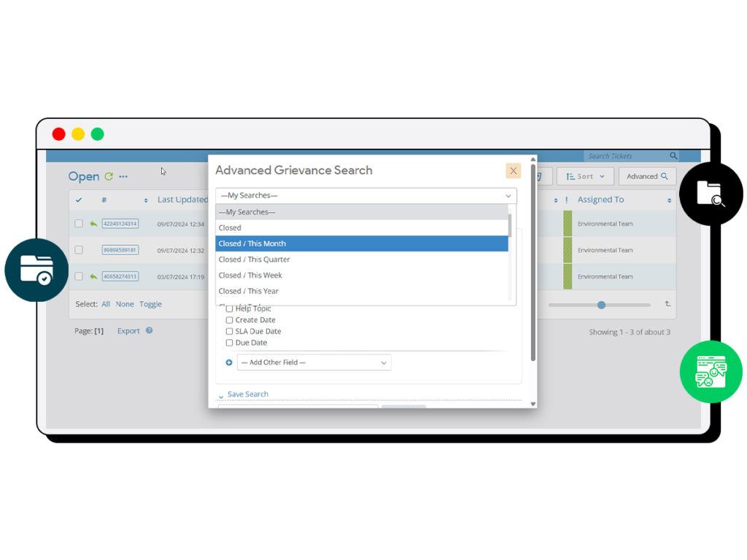Image resolution: width=747 pixels, height=560 pixels.
Task: Tick the SLA Due Date checkbox
Action: (x=229, y=331)
